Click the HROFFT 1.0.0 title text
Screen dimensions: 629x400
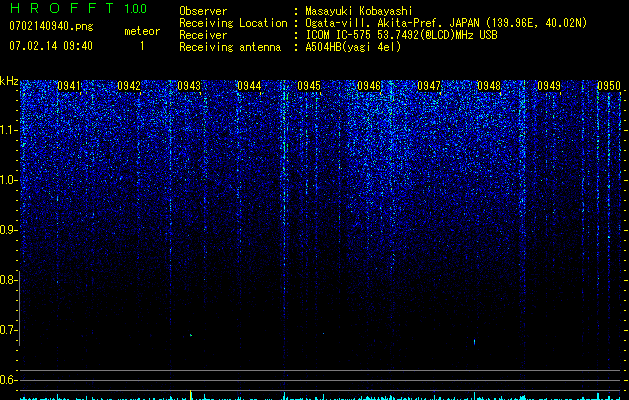point(78,8)
